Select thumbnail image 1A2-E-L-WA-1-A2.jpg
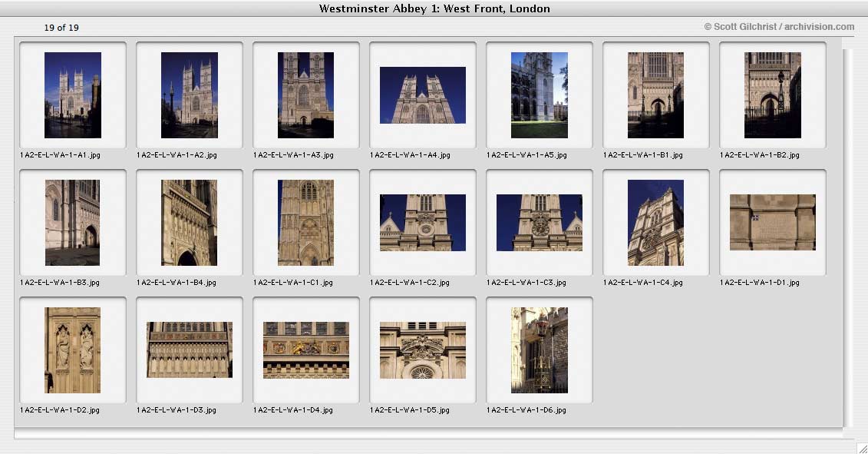This screenshot has height=454, width=868. [x=190, y=94]
